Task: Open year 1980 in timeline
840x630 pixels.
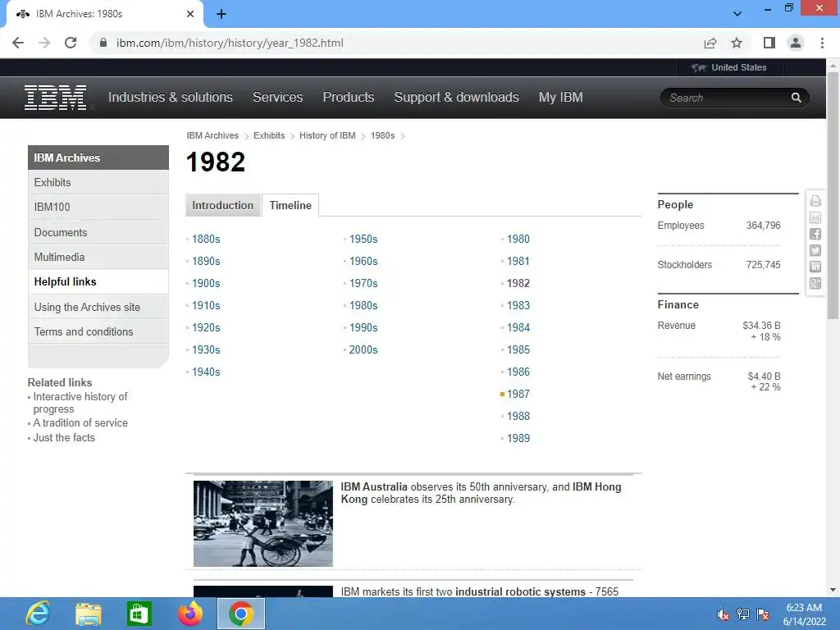Action: click(518, 239)
